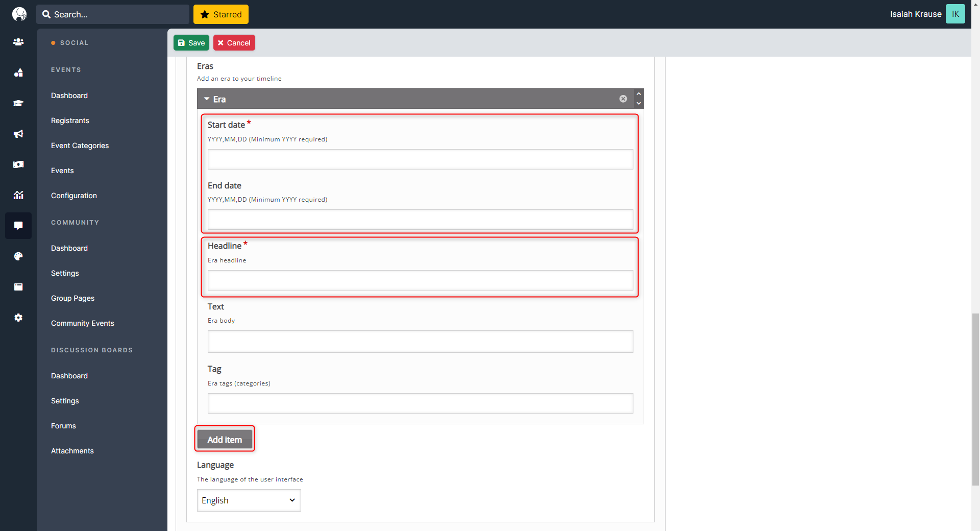Screen dimensions: 980x531
Task: Move the Era item down
Action: (x=639, y=103)
